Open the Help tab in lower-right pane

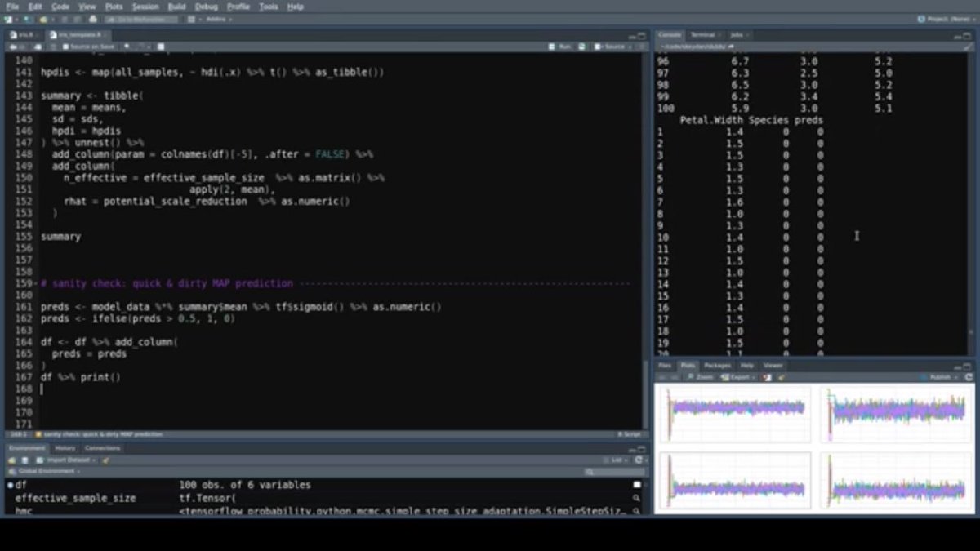point(746,366)
